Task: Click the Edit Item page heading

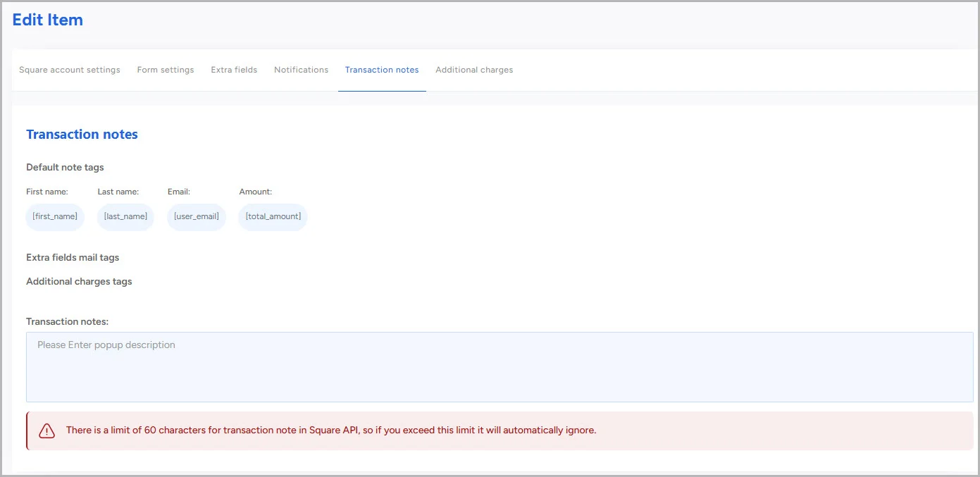Action: point(48,20)
